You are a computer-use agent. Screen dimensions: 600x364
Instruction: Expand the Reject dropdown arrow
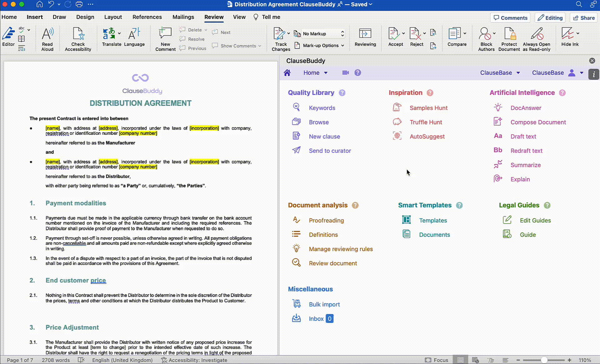[424, 33]
